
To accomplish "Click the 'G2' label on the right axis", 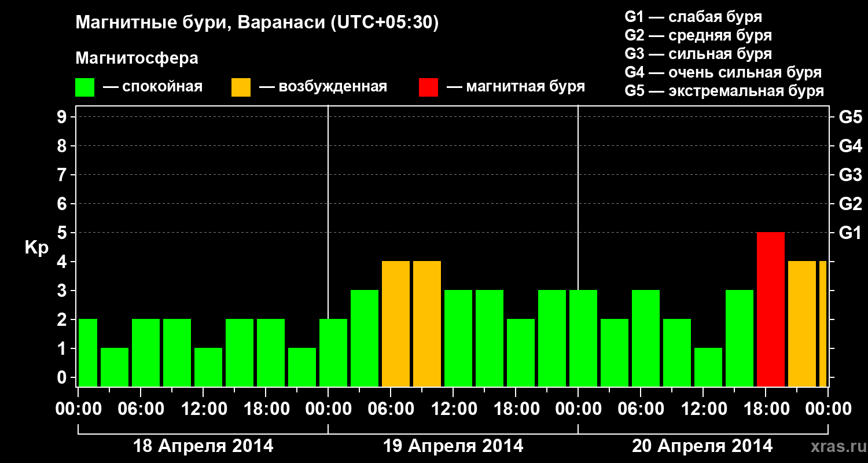I will pos(850,204).
